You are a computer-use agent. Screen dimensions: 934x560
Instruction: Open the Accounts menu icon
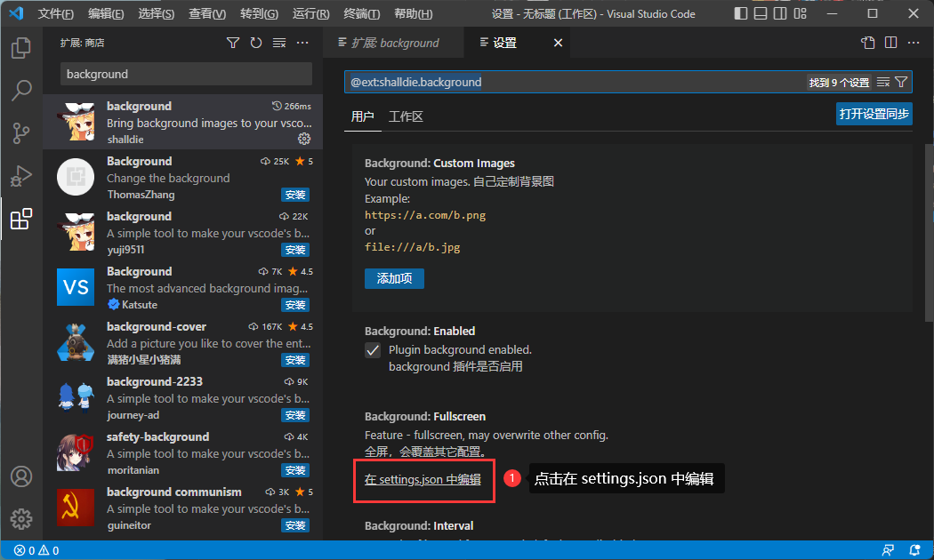point(21,476)
